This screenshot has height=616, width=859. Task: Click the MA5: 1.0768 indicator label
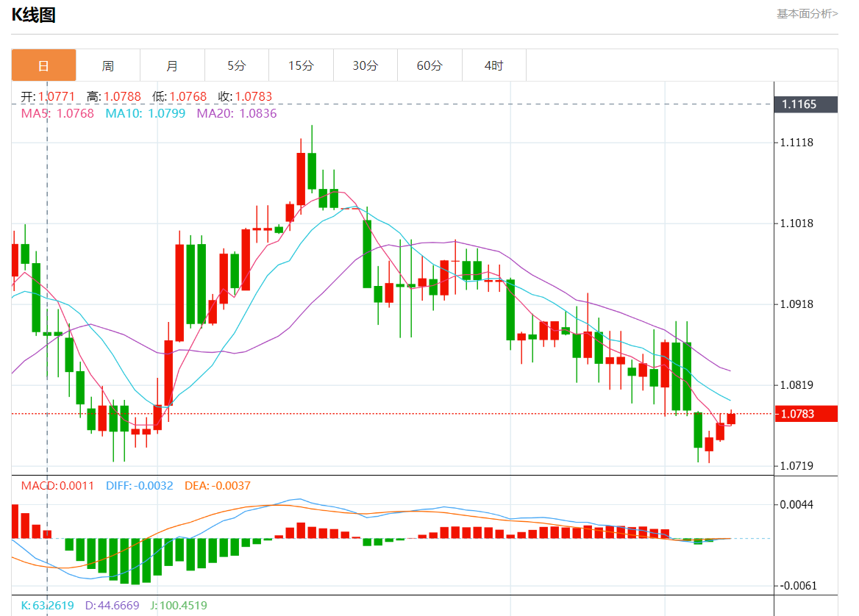(x=57, y=113)
